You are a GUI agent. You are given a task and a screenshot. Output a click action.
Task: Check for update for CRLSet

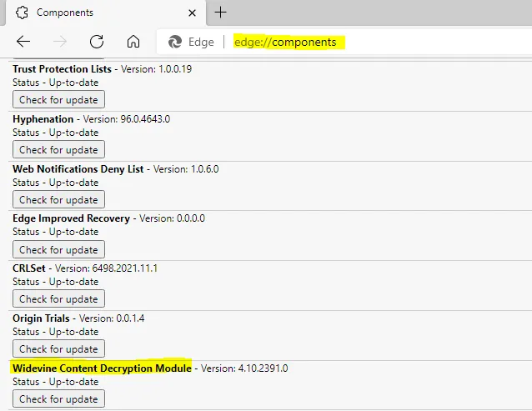coord(58,298)
